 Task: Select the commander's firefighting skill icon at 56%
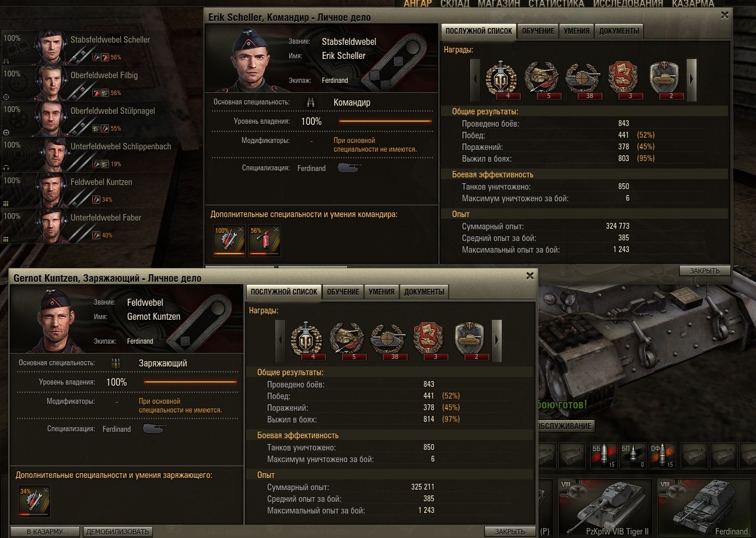(265, 240)
